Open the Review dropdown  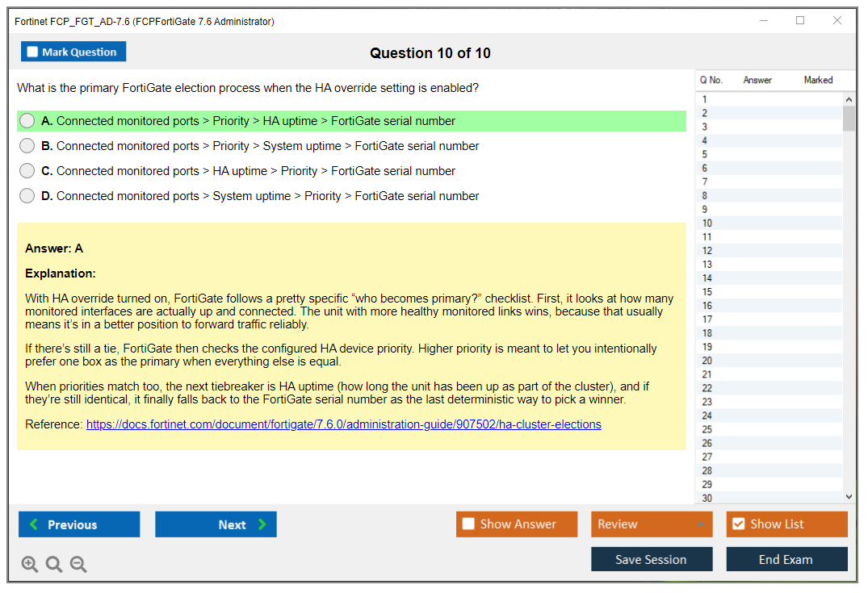pos(651,524)
